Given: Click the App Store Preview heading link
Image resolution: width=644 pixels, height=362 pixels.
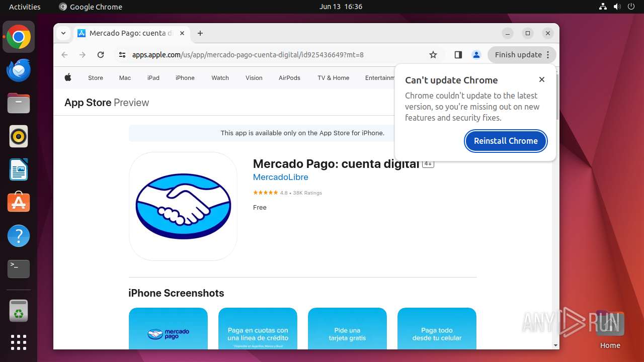Looking at the screenshot, I should [x=107, y=103].
